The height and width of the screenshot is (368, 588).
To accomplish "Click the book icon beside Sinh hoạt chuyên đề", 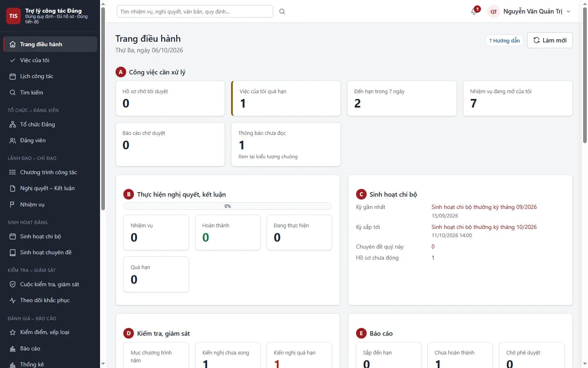I will coord(13,252).
